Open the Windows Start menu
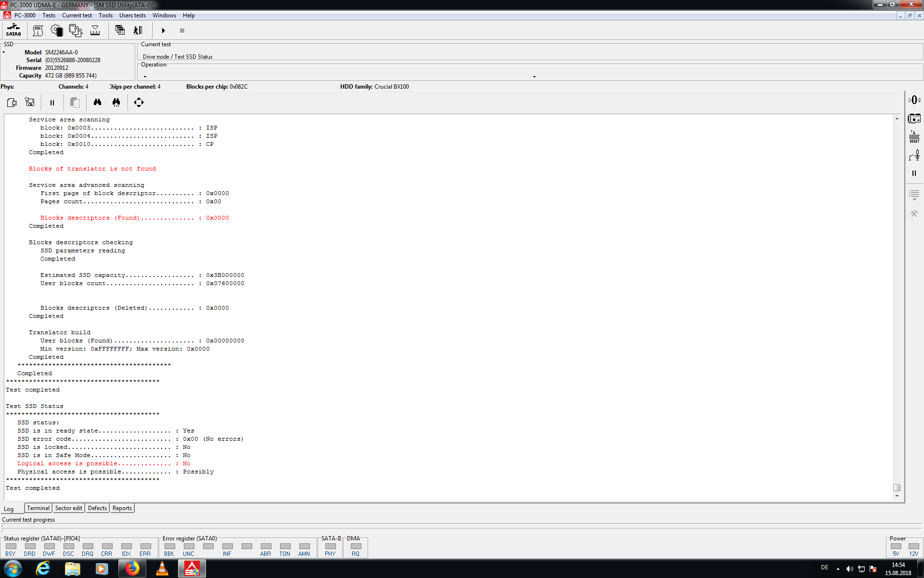 13,569
